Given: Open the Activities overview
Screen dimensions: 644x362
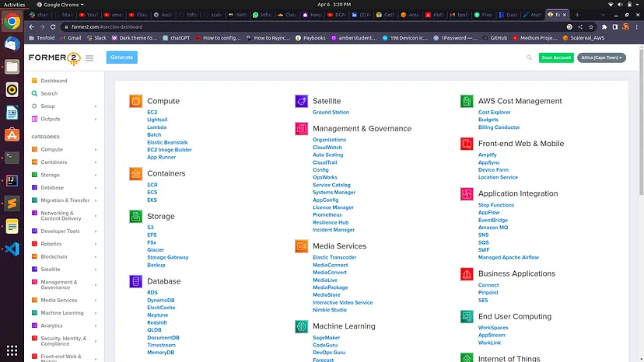Looking at the screenshot, I should [x=14, y=5].
